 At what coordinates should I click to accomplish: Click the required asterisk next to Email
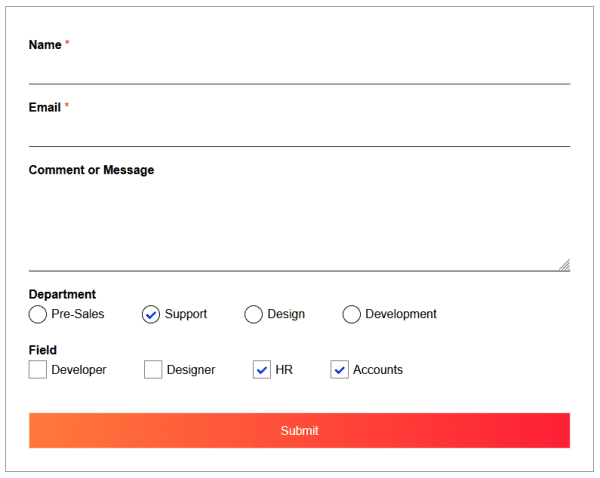67,106
